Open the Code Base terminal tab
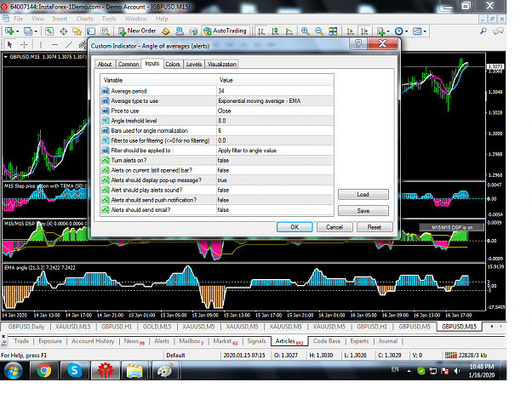The width and height of the screenshot is (532, 399). 327,341
